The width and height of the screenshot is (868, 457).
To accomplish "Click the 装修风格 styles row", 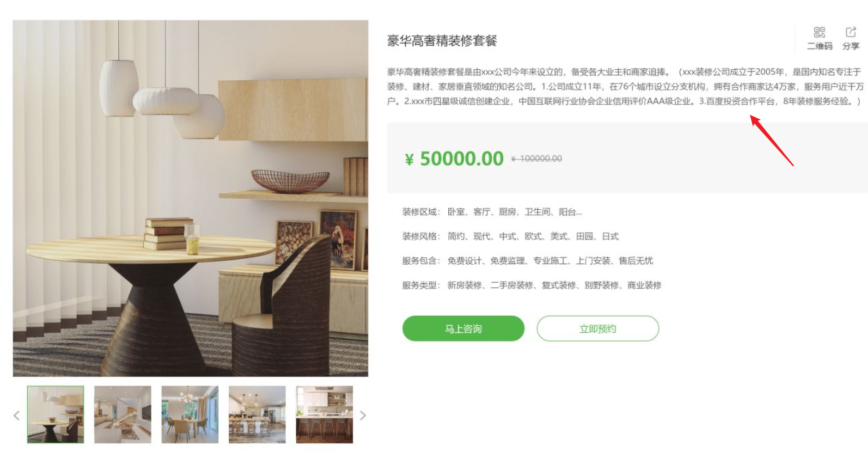I will tap(510, 236).
